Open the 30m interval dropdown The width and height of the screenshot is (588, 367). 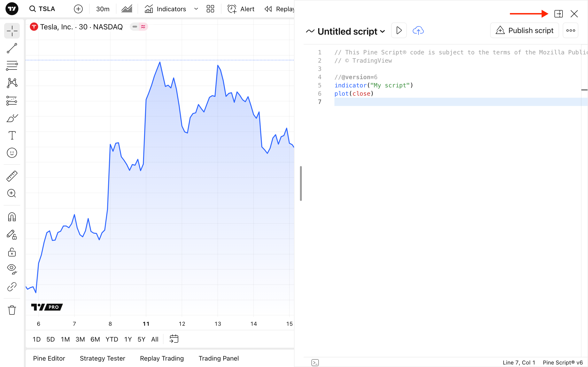coord(102,9)
